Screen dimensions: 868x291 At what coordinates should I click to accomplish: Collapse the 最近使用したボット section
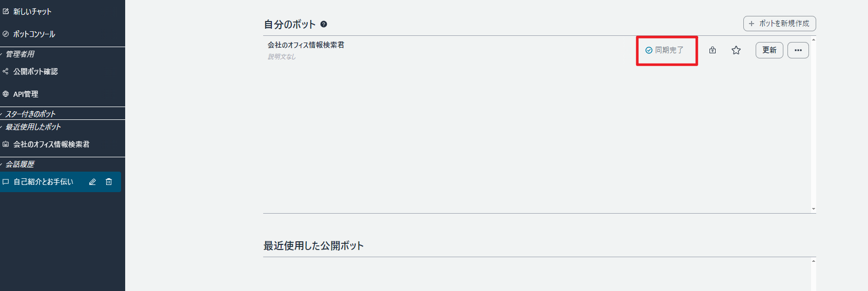coord(32,127)
